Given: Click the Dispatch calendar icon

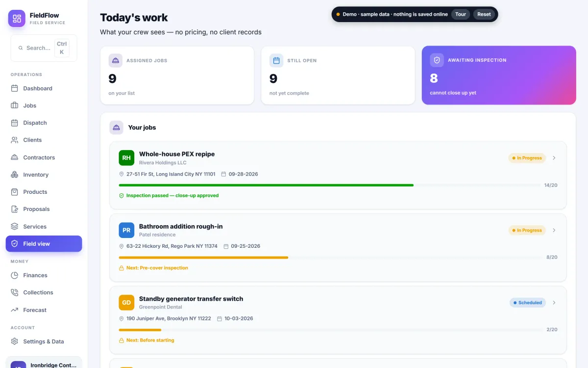Looking at the screenshot, I should [15, 123].
